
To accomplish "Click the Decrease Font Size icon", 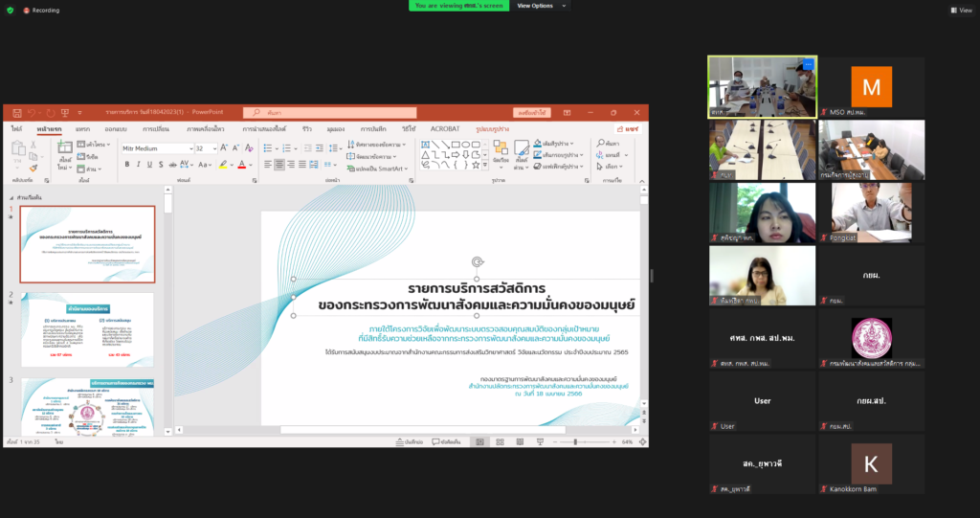I will pyautogui.click(x=235, y=148).
